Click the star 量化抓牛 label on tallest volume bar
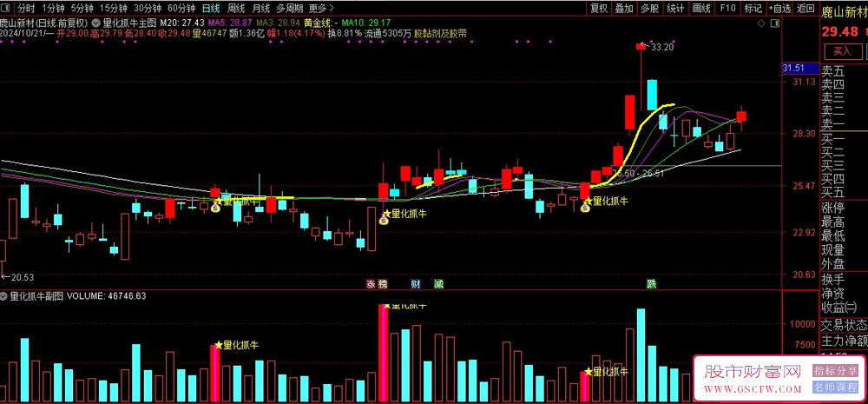 (404, 305)
